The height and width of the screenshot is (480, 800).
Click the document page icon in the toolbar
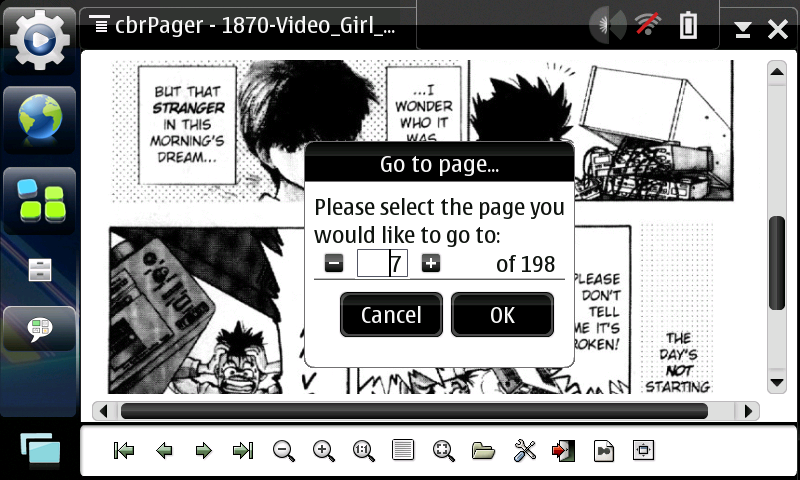click(604, 451)
